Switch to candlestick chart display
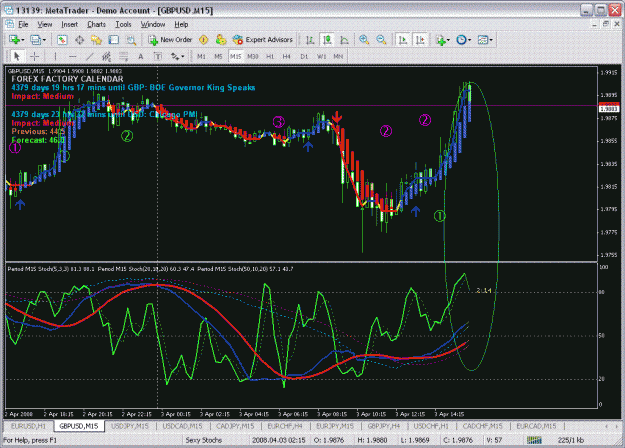Viewport: 625px width, 448px height. click(x=327, y=40)
